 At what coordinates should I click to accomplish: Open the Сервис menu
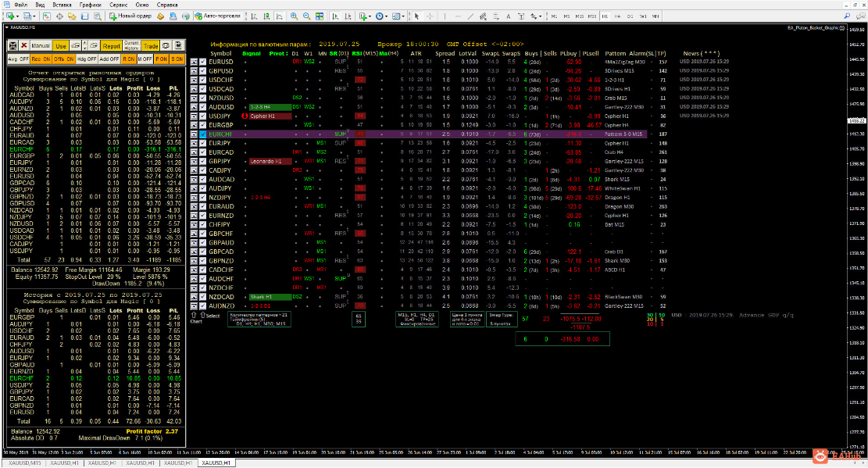tap(118, 5)
